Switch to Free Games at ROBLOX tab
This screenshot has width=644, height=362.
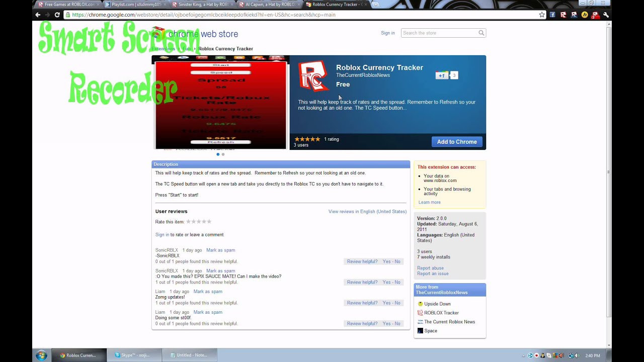click(67, 4)
